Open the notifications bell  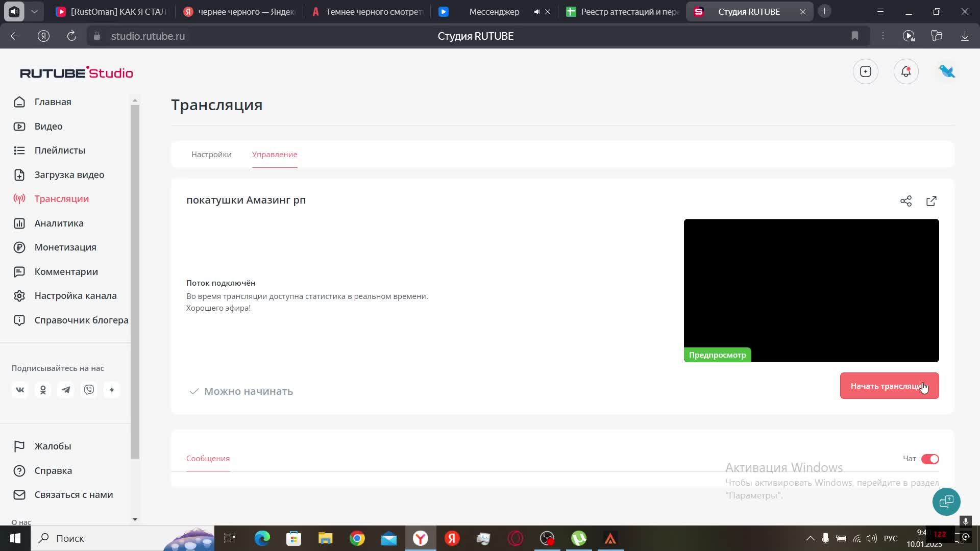[x=906, y=72]
